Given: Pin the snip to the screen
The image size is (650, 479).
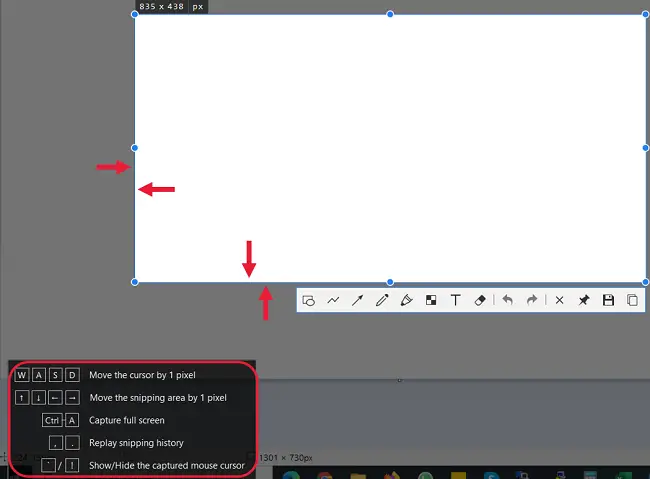Looking at the screenshot, I should tap(584, 300).
